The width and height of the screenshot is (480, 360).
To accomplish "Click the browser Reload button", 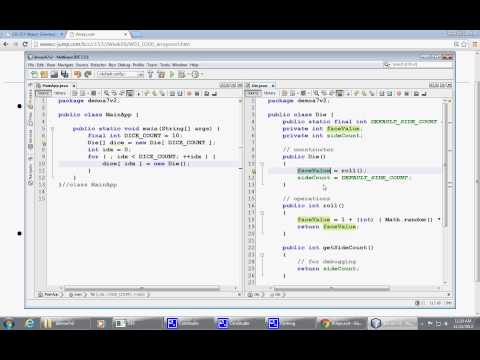I will [25, 44].
